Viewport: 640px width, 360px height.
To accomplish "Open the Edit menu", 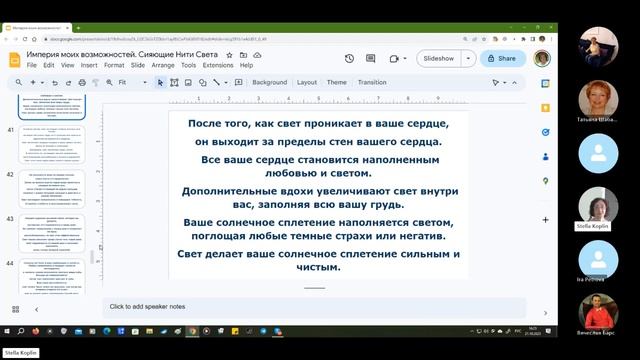I will tap(49, 65).
